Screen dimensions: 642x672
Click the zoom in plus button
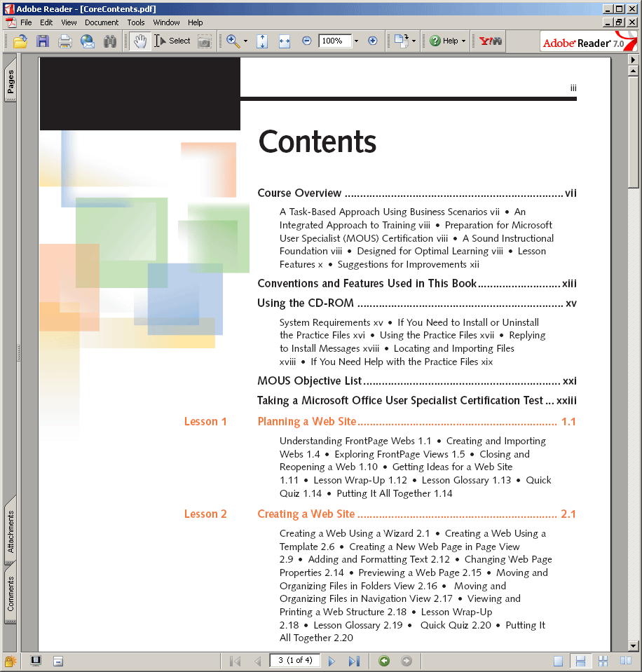pos(372,41)
